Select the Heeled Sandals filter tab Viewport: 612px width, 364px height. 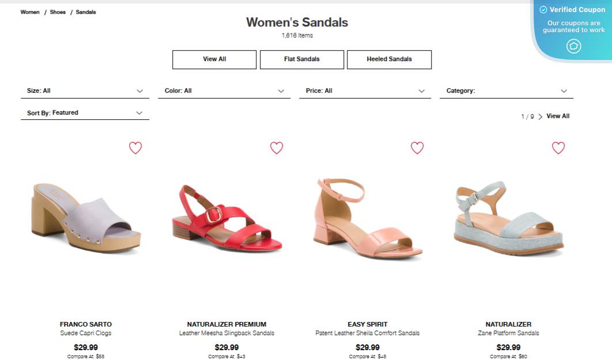click(x=389, y=59)
